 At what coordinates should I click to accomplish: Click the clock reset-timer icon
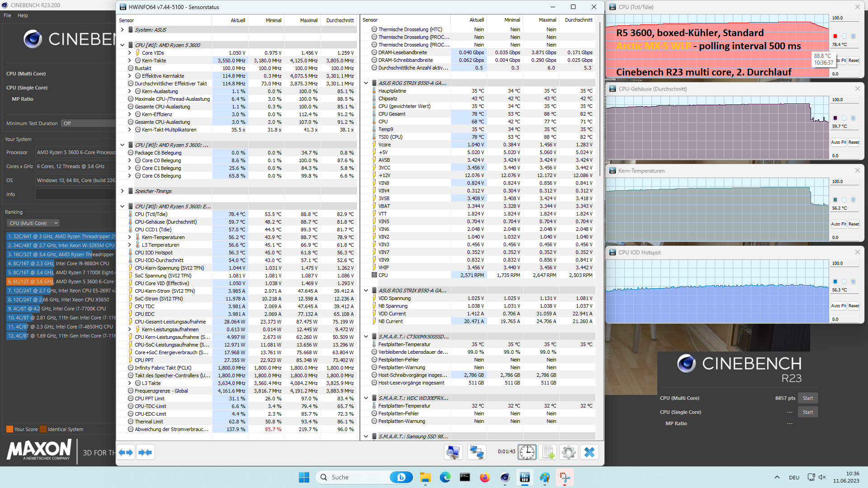[527, 452]
